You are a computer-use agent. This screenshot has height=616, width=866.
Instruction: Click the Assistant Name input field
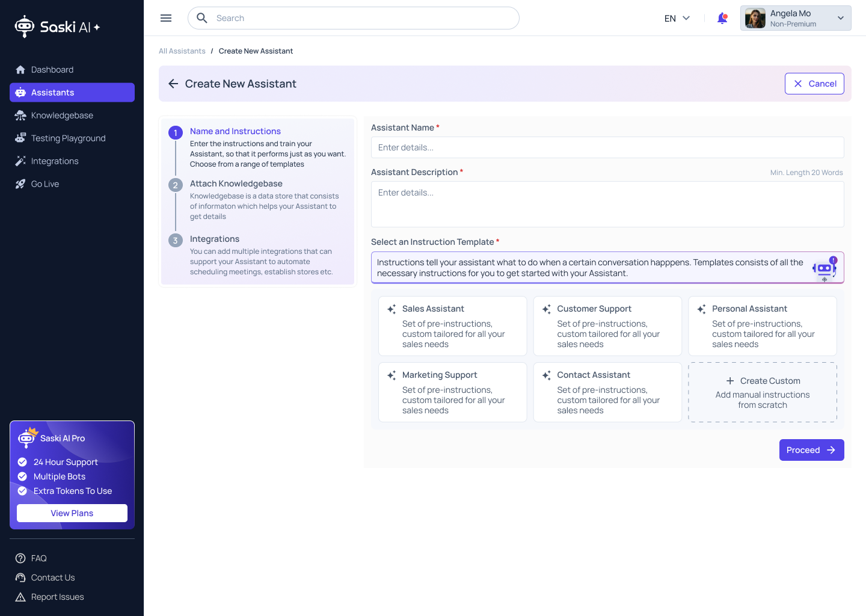[x=607, y=147]
